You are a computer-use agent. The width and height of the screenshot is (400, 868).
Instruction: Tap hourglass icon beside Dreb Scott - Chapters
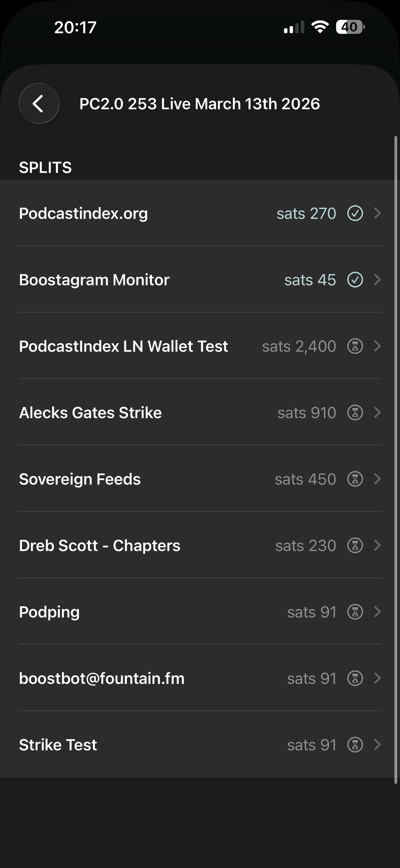tap(355, 545)
